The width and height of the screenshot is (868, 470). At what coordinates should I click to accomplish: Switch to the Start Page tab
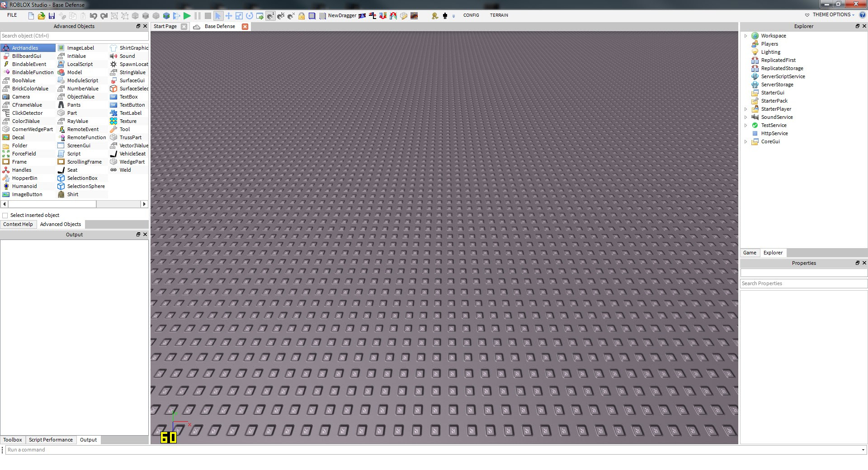165,26
